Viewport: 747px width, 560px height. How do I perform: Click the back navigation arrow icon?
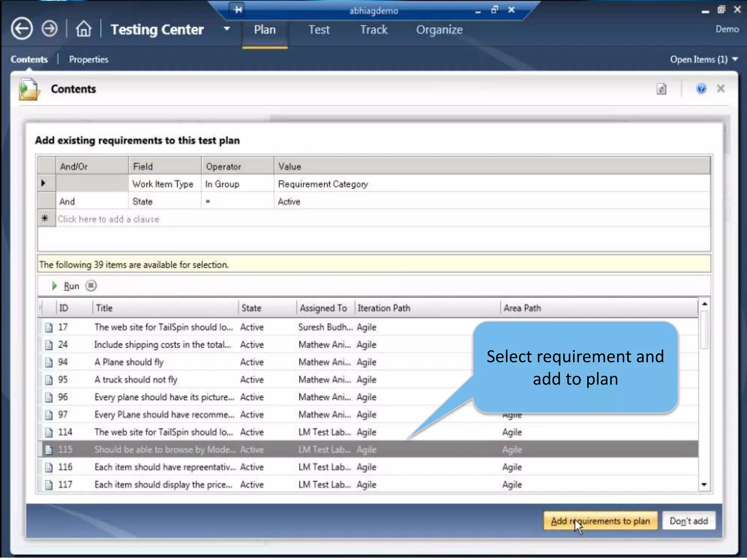pos(22,29)
